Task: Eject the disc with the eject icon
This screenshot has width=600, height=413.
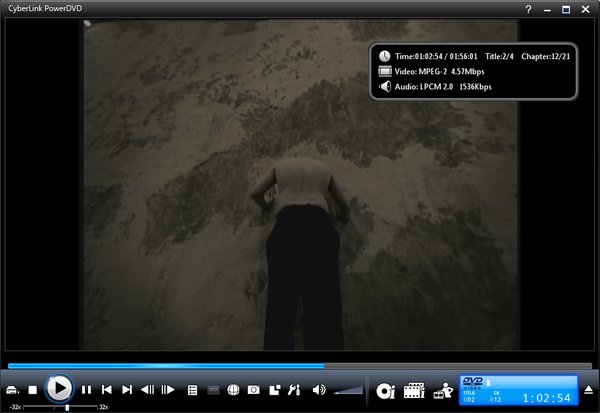Action: pos(589,390)
